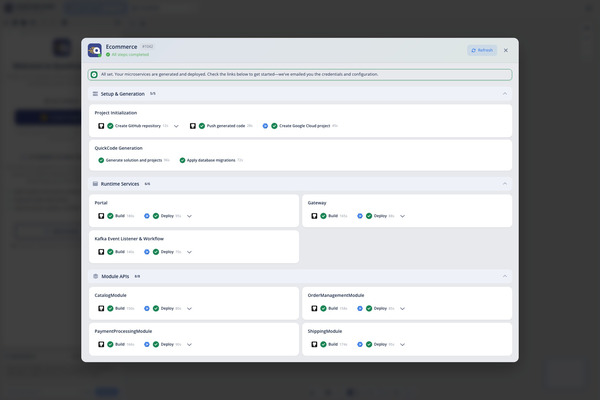
Task: Click the success icon in the All set banner
Action: pyautogui.click(x=94, y=75)
